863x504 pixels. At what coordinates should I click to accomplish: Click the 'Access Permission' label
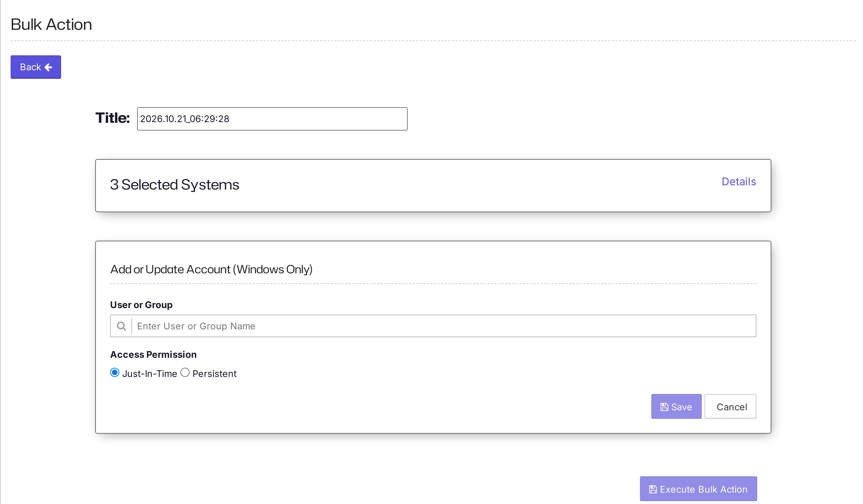pos(153,355)
